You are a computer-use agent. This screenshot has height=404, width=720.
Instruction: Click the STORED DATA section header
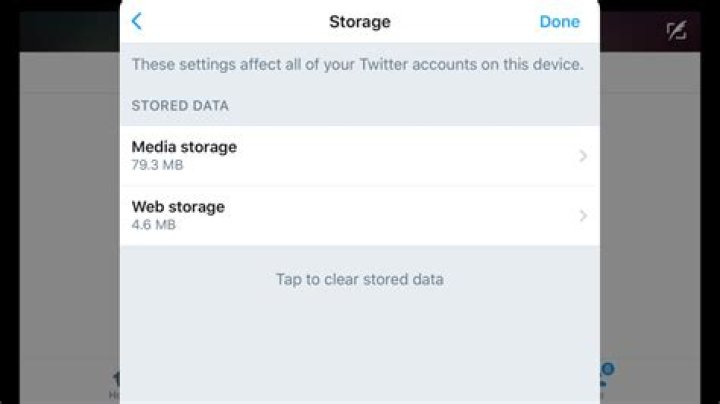coord(180,105)
